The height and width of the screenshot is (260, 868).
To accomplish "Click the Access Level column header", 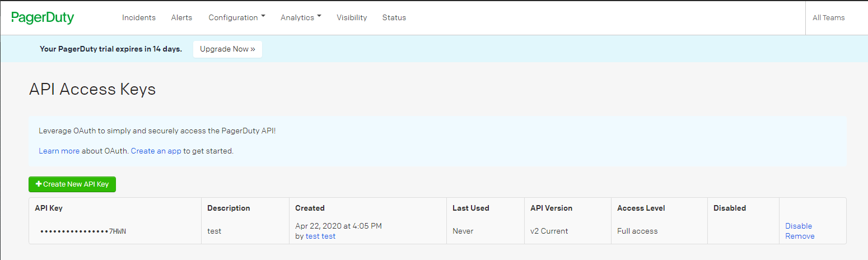I will point(641,208).
